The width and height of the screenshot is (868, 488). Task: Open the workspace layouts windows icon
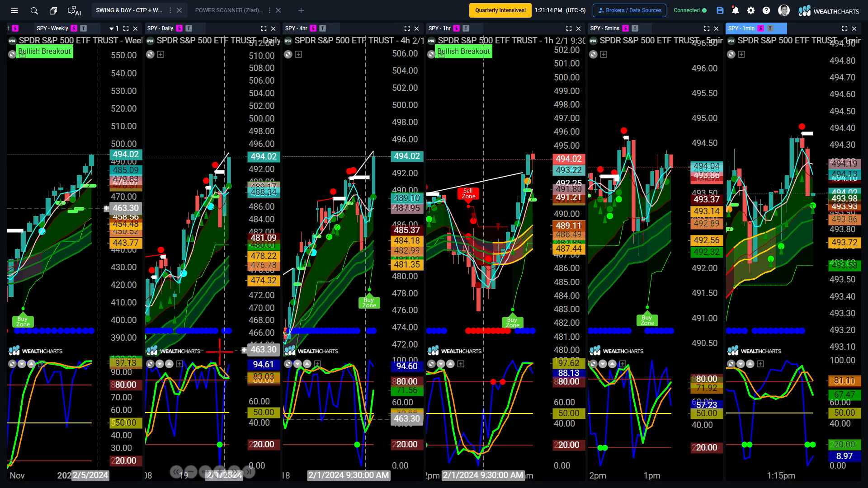pyautogui.click(x=53, y=10)
